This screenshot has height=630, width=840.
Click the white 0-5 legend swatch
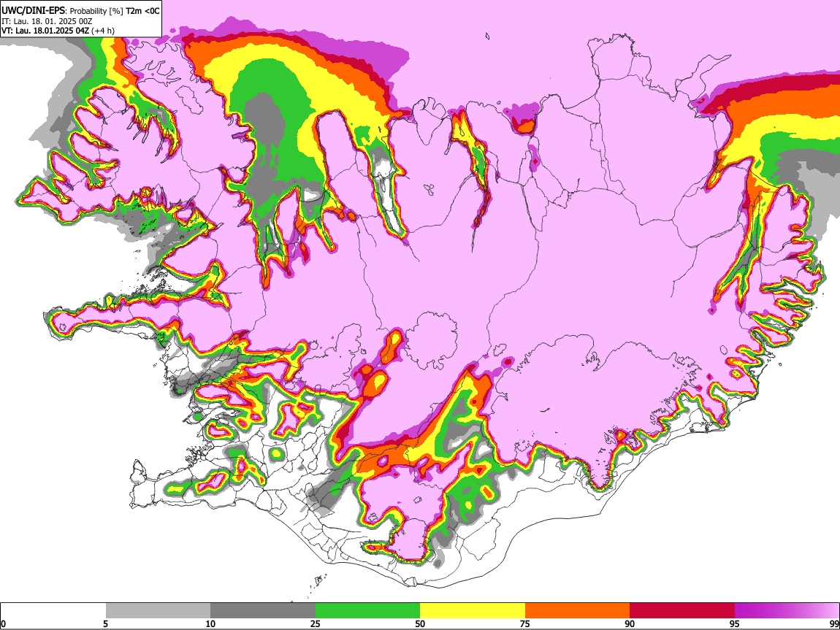click(x=53, y=611)
